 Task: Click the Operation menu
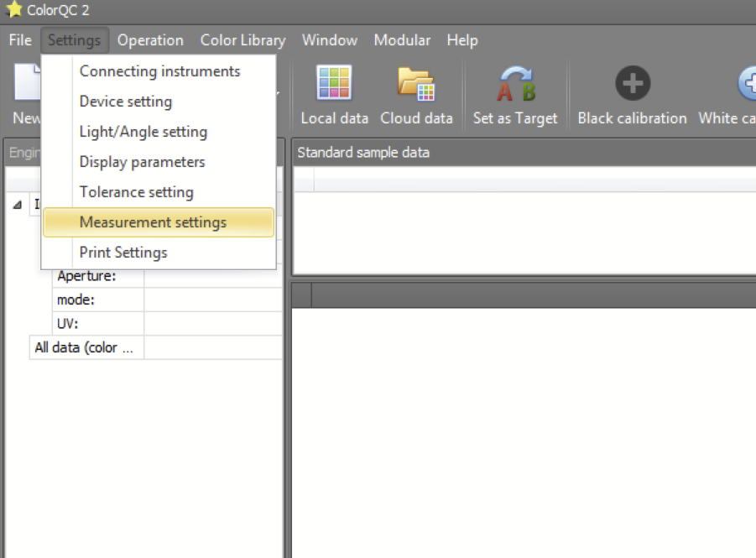(x=150, y=40)
